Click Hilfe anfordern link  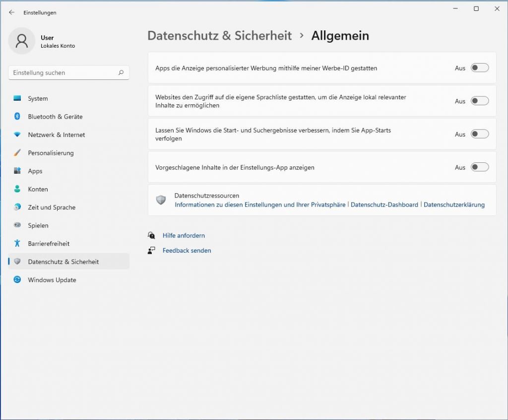(184, 235)
